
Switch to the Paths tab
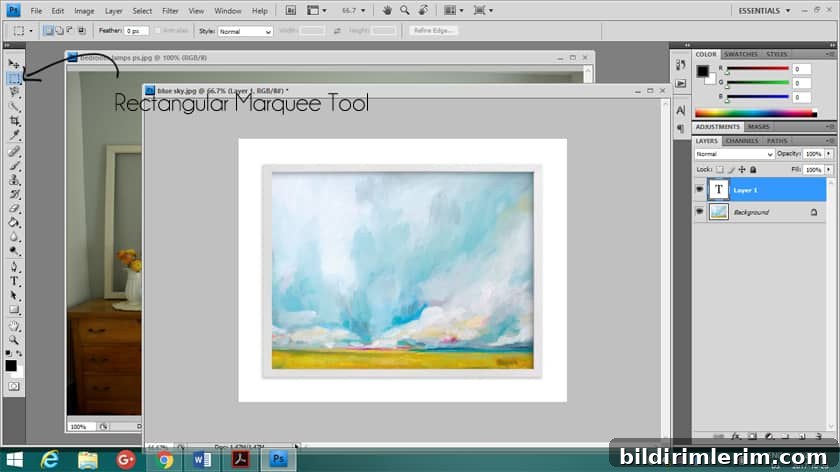[x=777, y=141]
